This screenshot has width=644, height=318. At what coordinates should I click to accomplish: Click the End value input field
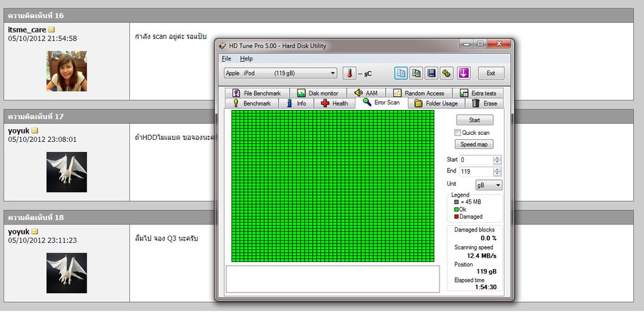pos(476,172)
